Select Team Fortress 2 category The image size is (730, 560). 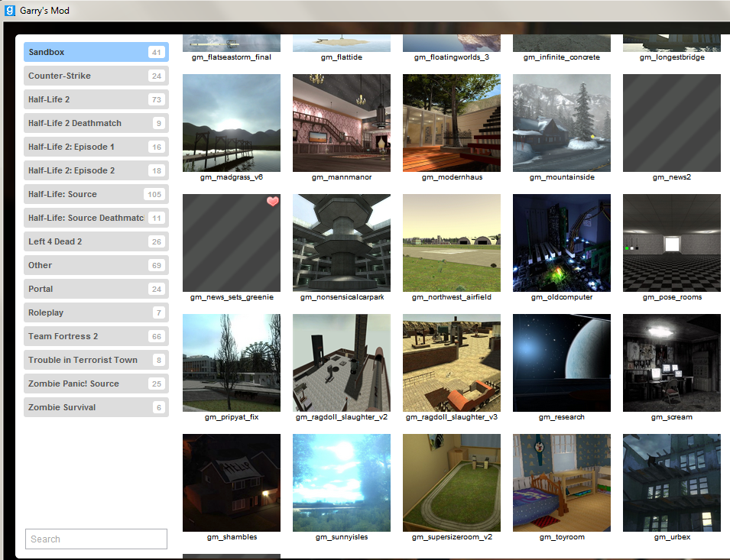pos(96,336)
